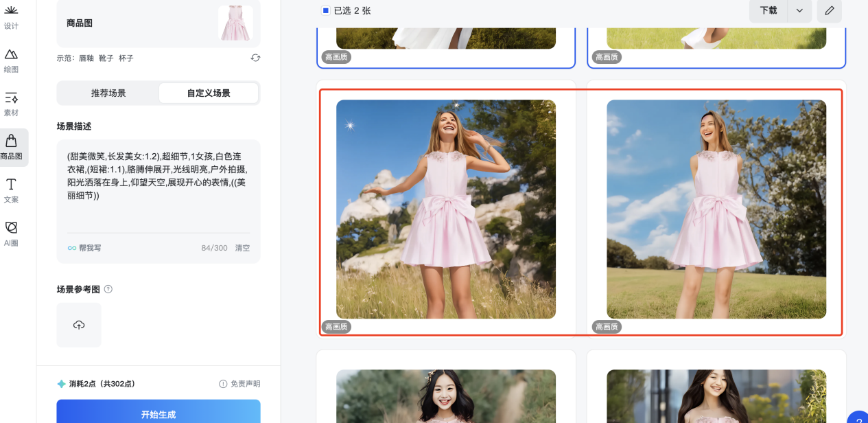This screenshot has width=868, height=423.
Task: Expand the 下载 dropdown arrow
Action: click(799, 10)
